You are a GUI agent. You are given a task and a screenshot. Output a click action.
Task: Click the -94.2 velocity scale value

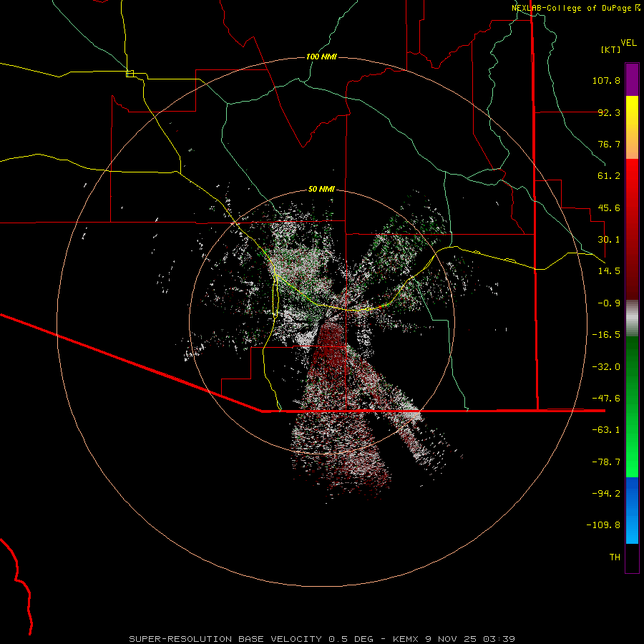[x=606, y=493]
